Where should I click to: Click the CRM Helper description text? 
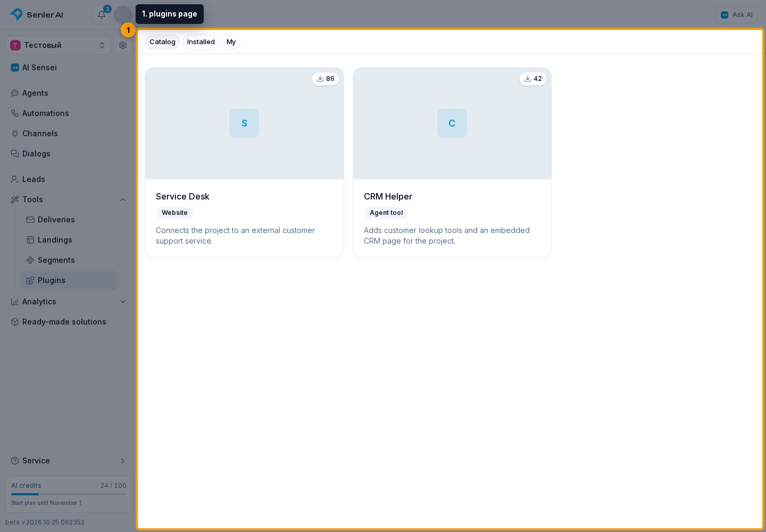[x=447, y=236]
